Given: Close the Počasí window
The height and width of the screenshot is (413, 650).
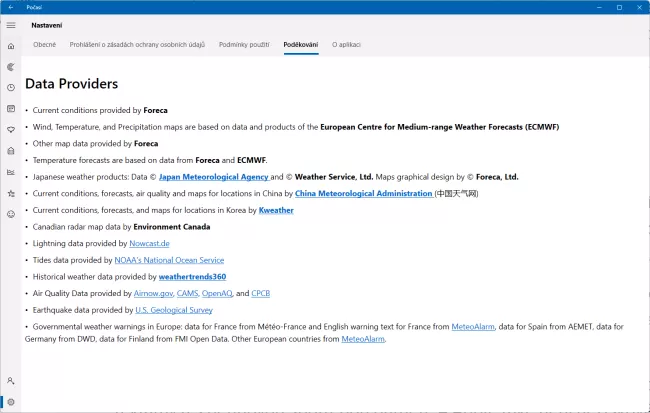Looking at the screenshot, I should pos(639,7).
